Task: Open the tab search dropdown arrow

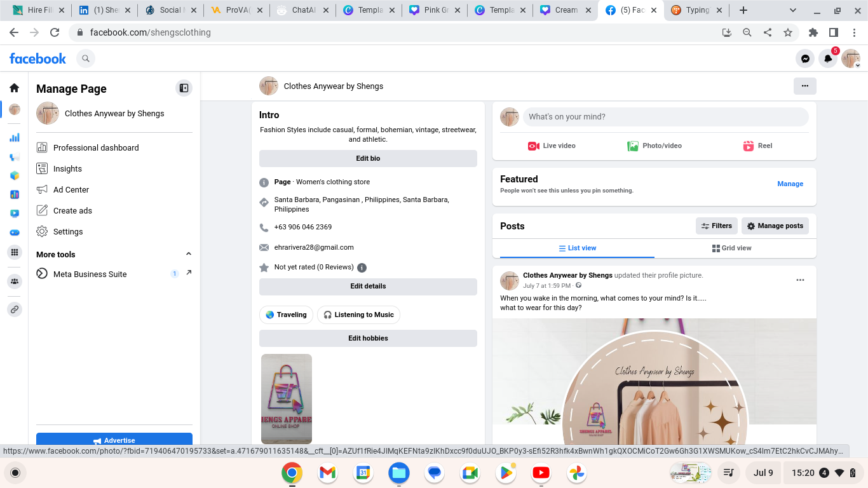Action: [x=793, y=10]
